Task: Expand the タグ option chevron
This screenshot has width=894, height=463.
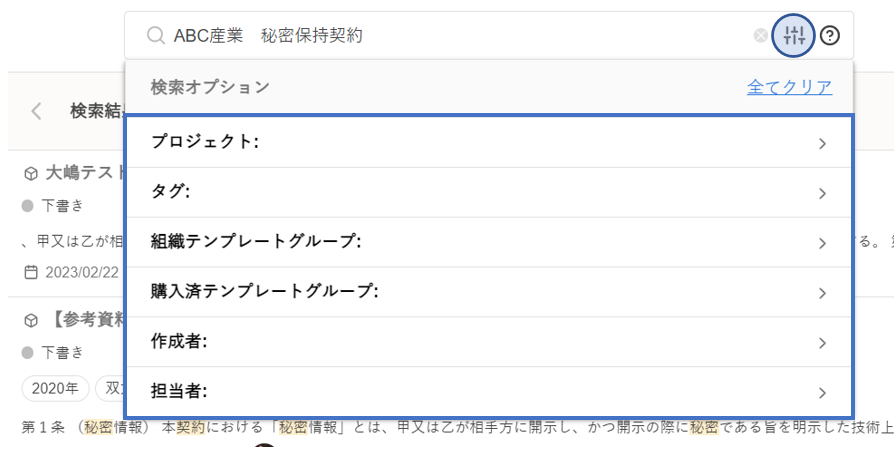Action: 822,193
